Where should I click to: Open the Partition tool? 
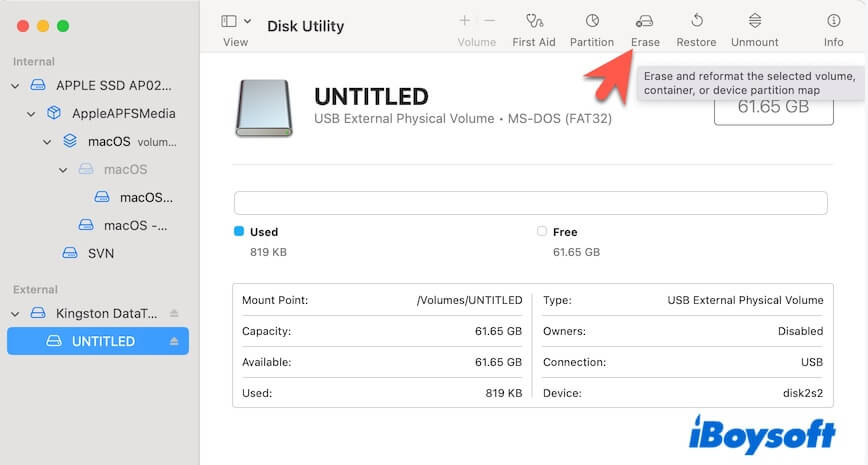coord(591,21)
